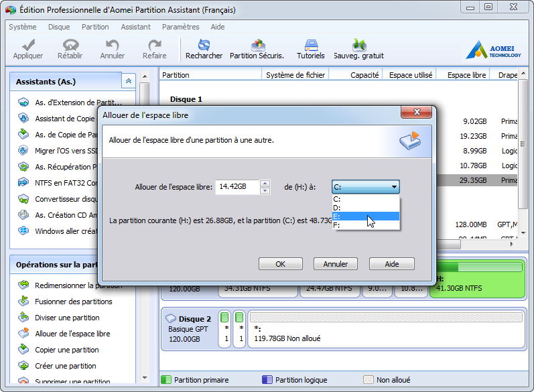The height and width of the screenshot is (392, 534).
Task: Select Créer une partition operation
Action: click(57, 366)
